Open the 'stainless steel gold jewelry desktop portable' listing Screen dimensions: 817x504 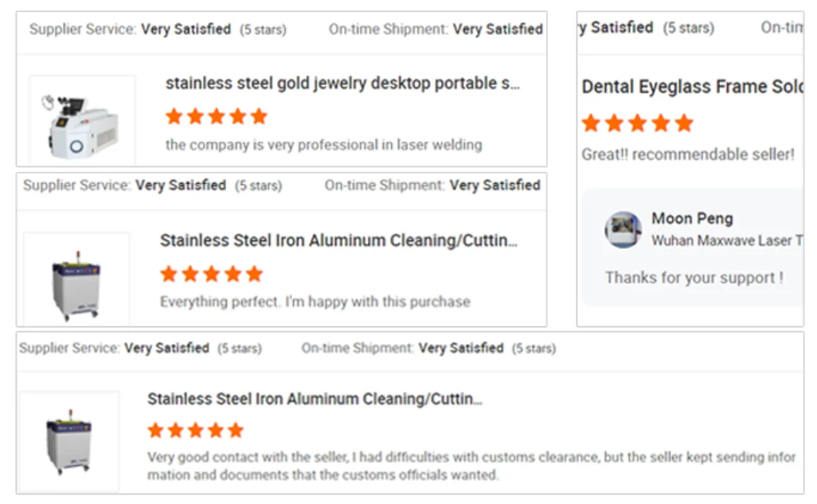[x=342, y=84]
